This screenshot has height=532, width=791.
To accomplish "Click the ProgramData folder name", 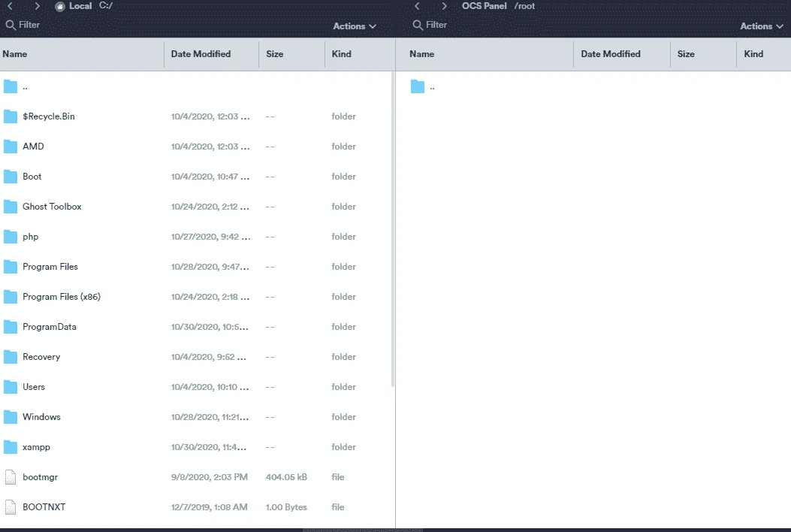I will (50, 327).
